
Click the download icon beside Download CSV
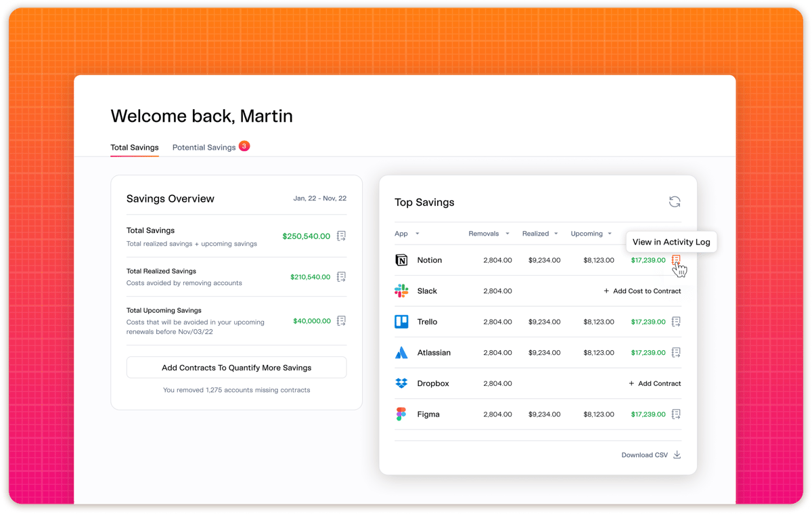[677, 454]
